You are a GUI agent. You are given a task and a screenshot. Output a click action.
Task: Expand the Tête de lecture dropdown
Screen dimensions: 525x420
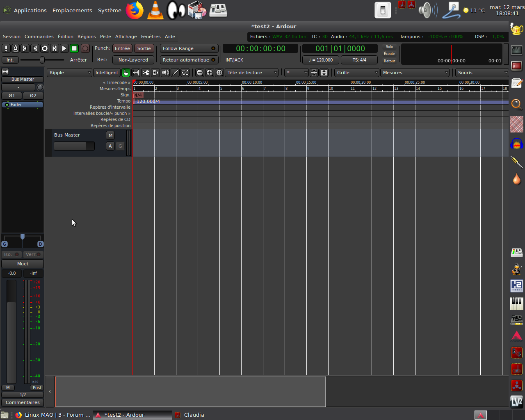pyautogui.click(x=252, y=73)
